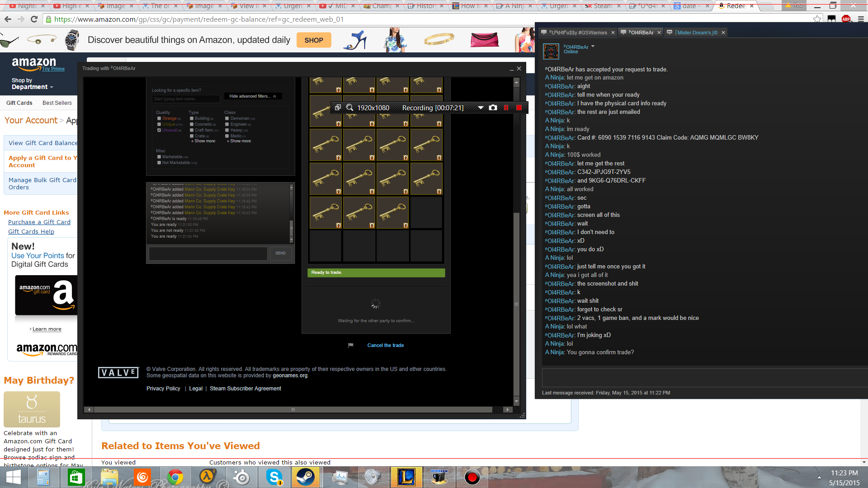Open Skype from the taskbar
This screenshot has width=868, height=488.
[274, 477]
